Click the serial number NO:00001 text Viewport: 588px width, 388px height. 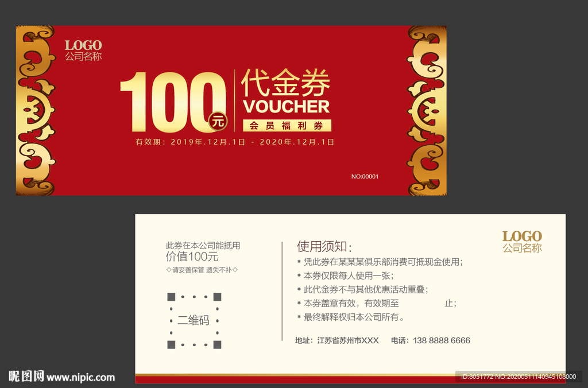[366, 177]
